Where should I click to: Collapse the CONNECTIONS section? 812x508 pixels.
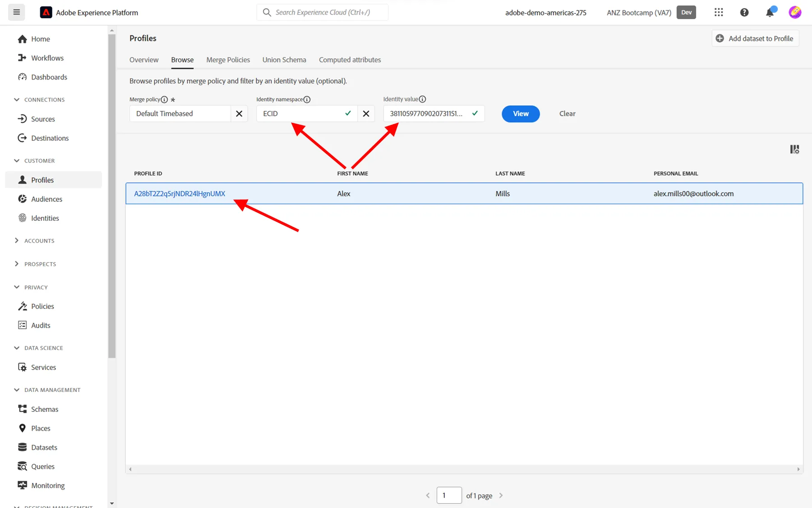coord(39,100)
